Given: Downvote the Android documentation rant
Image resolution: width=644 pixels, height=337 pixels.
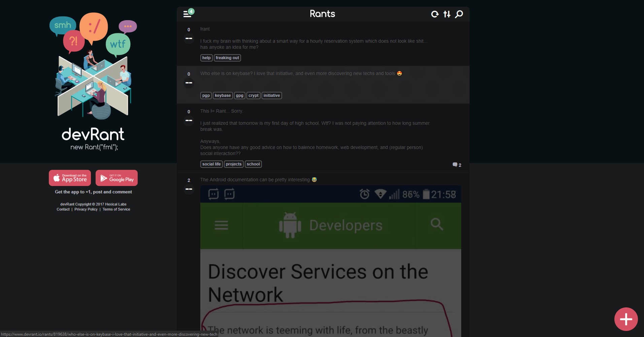Looking at the screenshot, I should pyautogui.click(x=189, y=189).
